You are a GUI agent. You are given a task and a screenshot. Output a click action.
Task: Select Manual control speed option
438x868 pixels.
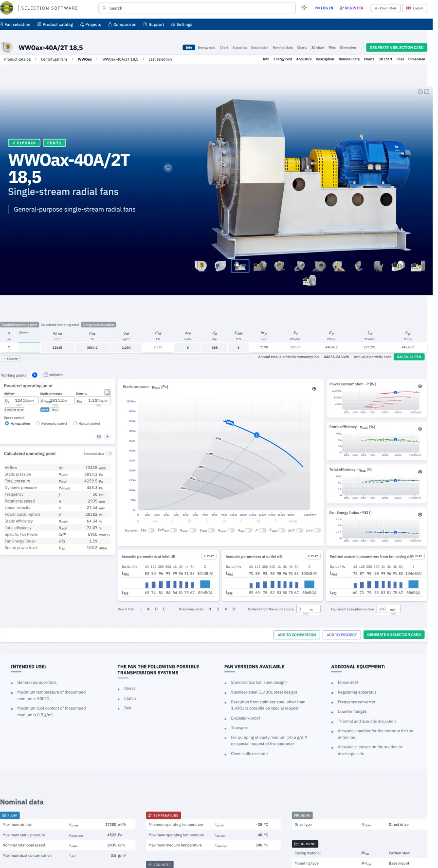click(75, 423)
